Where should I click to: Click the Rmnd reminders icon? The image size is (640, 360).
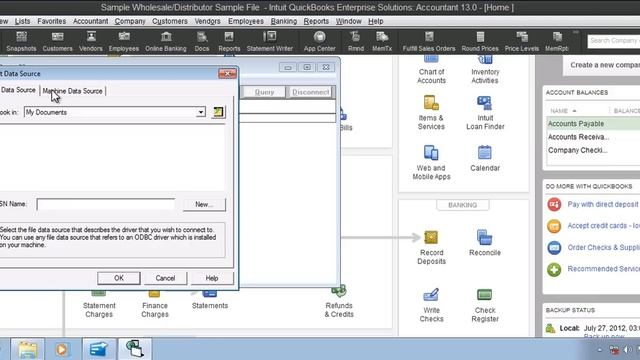(x=356, y=41)
